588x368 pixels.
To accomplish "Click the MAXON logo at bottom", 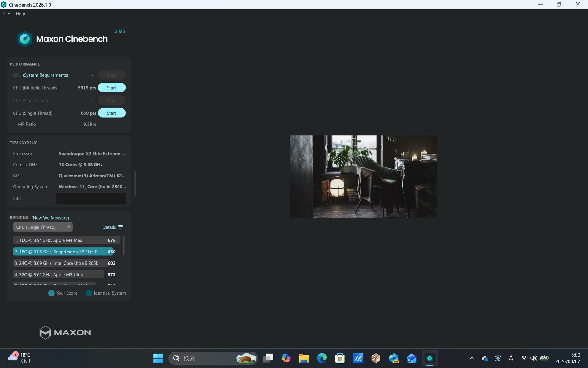I will (x=65, y=332).
